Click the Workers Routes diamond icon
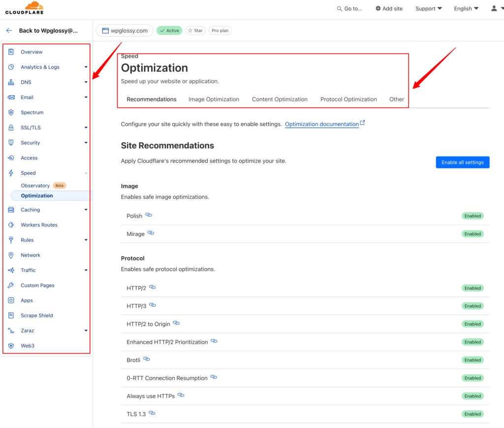This screenshot has height=428, width=504. click(x=11, y=225)
